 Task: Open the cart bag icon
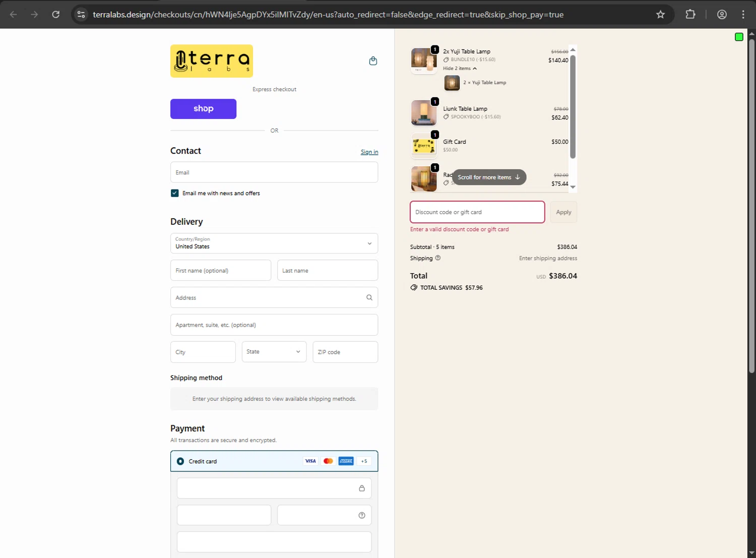(x=373, y=61)
